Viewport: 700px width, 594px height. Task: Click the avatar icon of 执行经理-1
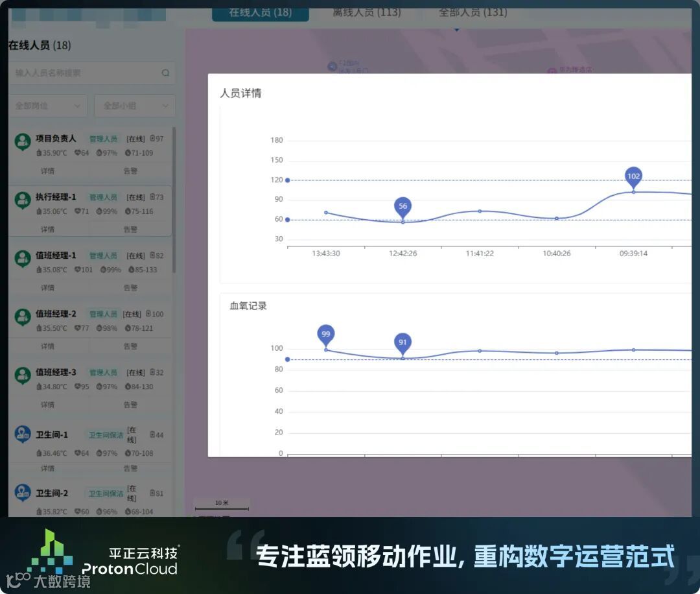coord(22,200)
